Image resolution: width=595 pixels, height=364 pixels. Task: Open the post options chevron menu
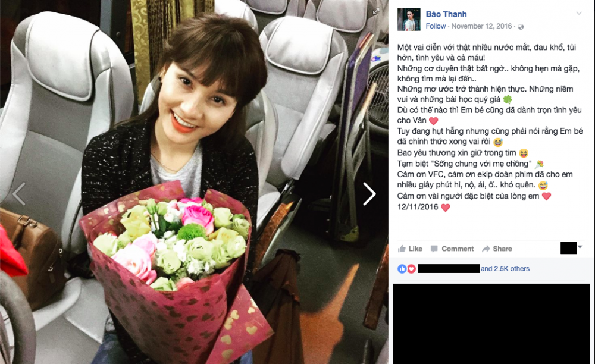click(579, 13)
